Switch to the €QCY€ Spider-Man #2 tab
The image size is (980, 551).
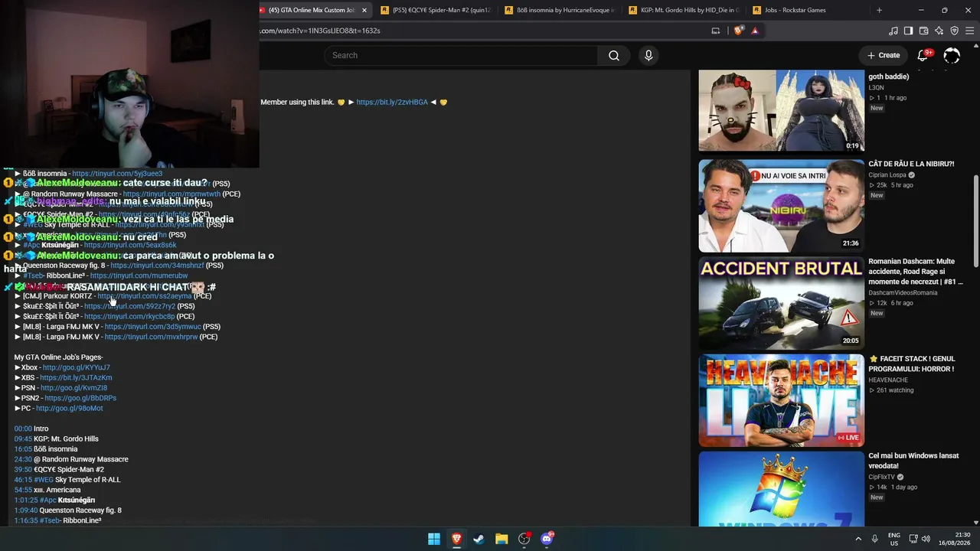click(436, 10)
